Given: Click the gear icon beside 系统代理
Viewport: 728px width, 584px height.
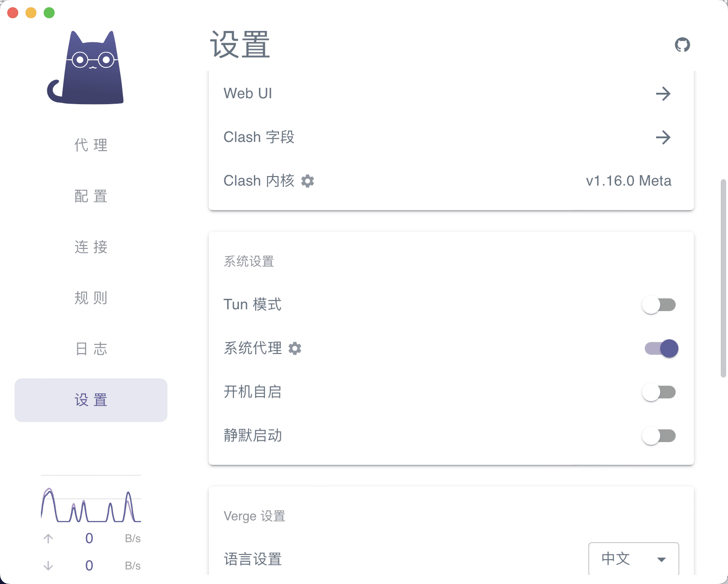Looking at the screenshot, I should pos(295,348).
